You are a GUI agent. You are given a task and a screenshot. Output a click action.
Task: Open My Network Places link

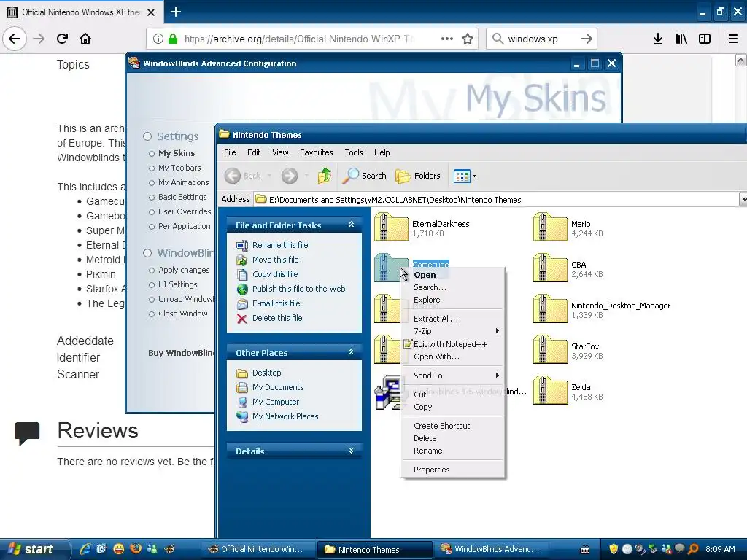(285, 416)
